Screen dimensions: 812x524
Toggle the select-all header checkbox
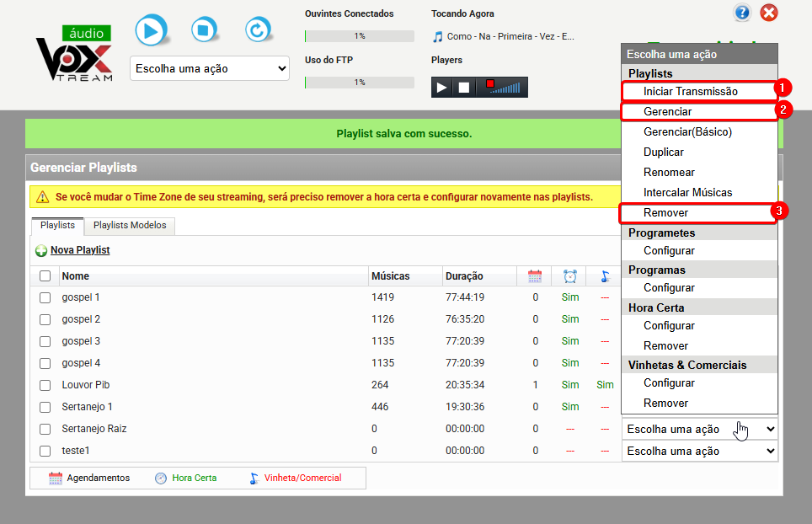[x=45, y=276]
